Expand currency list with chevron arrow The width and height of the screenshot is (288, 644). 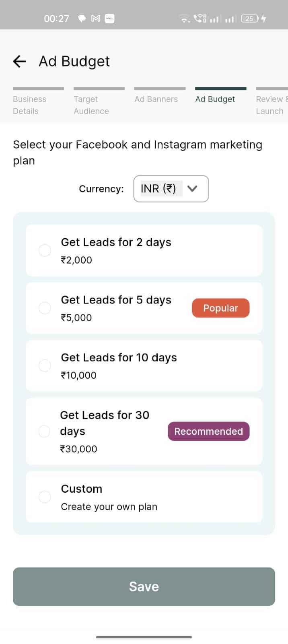[x=192, y=188]
